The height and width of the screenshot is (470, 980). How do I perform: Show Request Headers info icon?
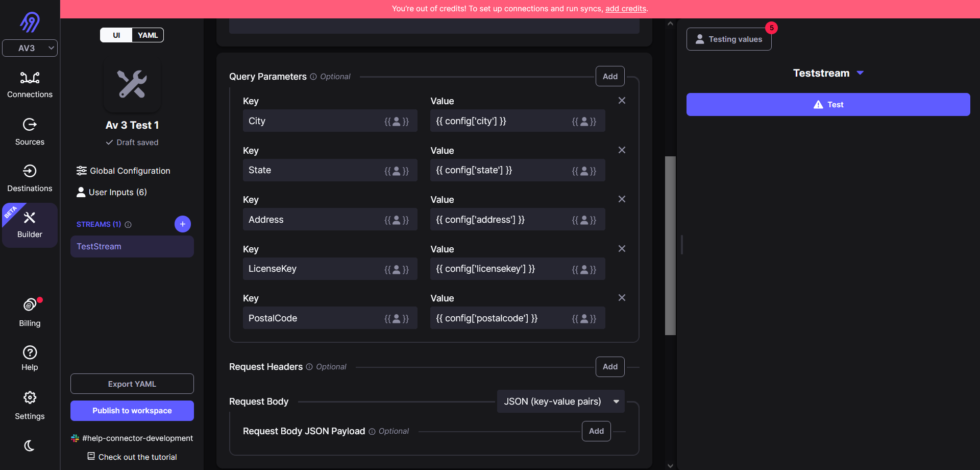coord(309,367)
